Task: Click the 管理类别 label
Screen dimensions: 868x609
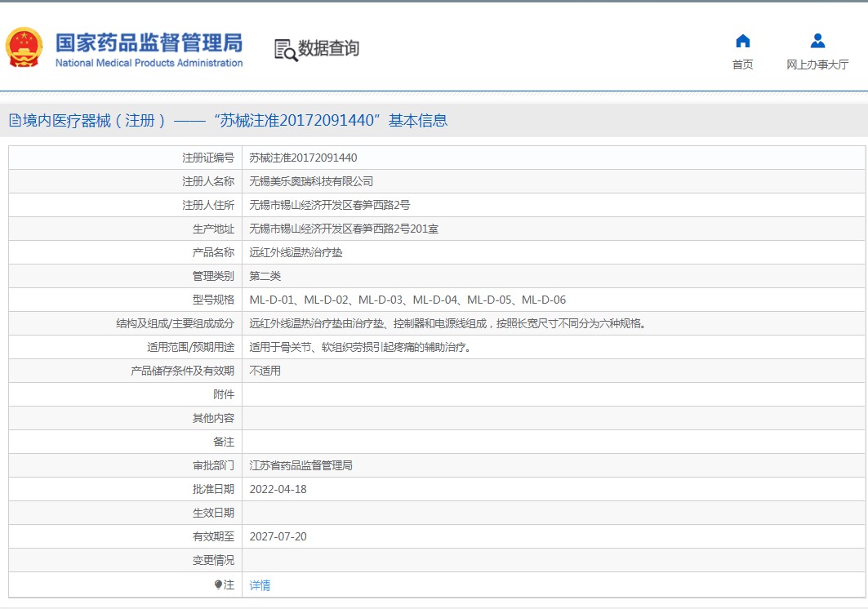Action: 213,276
